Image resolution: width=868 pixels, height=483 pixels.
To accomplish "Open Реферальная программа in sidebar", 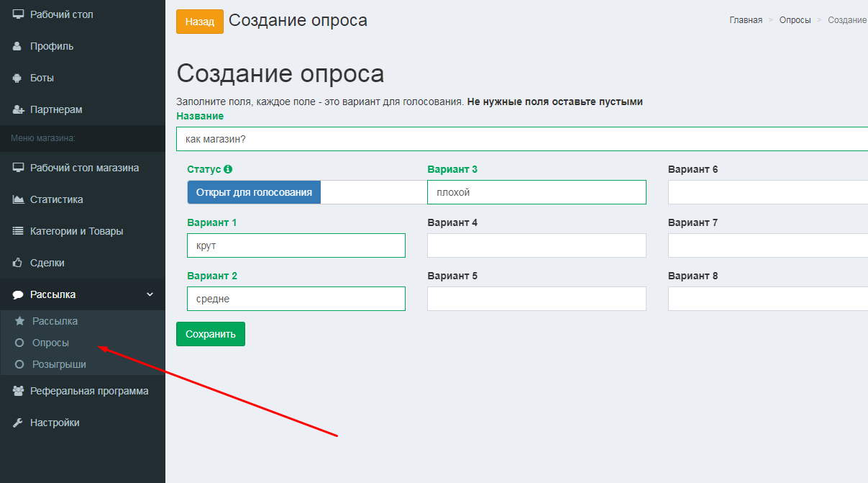I will click(x=89, y=391).
